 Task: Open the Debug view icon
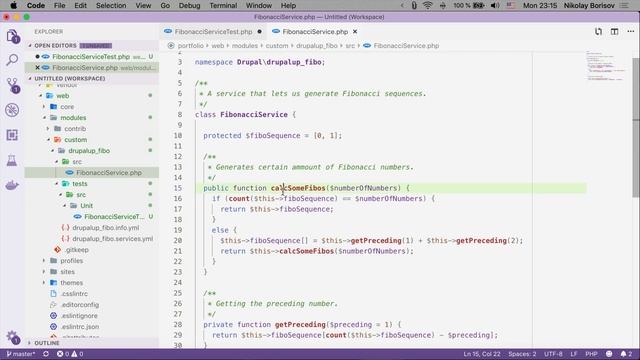[x=12, y=110]
